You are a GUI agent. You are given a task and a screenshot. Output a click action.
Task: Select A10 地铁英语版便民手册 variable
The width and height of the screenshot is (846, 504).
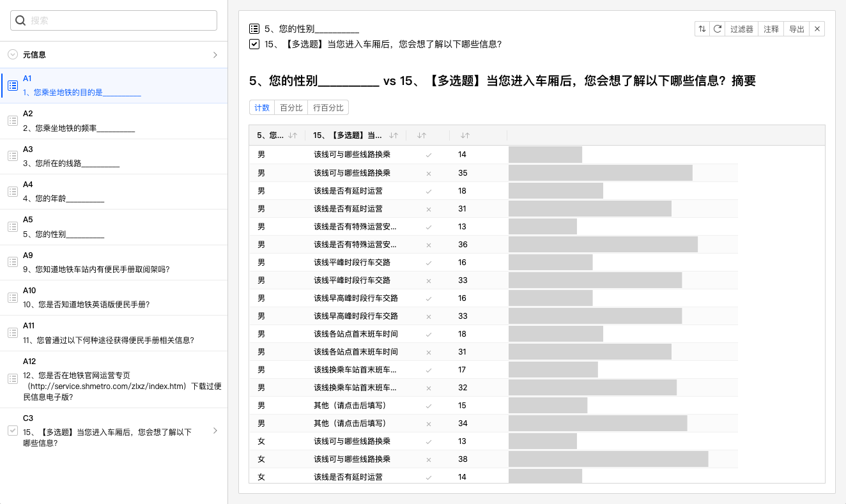point(114,298)
